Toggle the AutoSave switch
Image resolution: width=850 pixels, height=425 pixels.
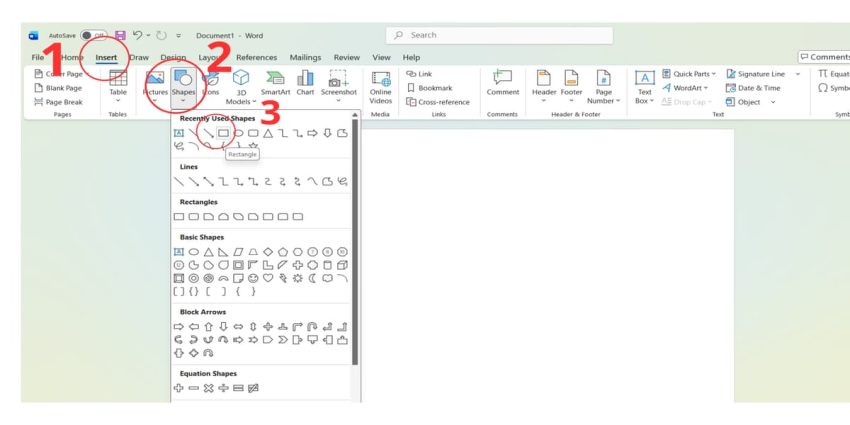coord(93,35)
